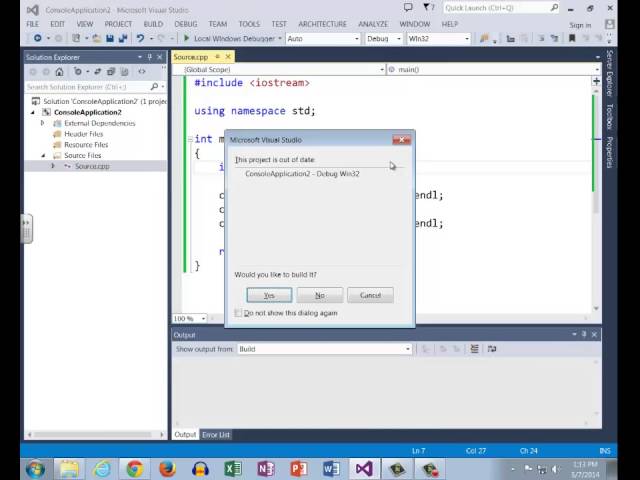Click the Save icon in toolbar
640x480 pixels.
[x=110, y=38]
